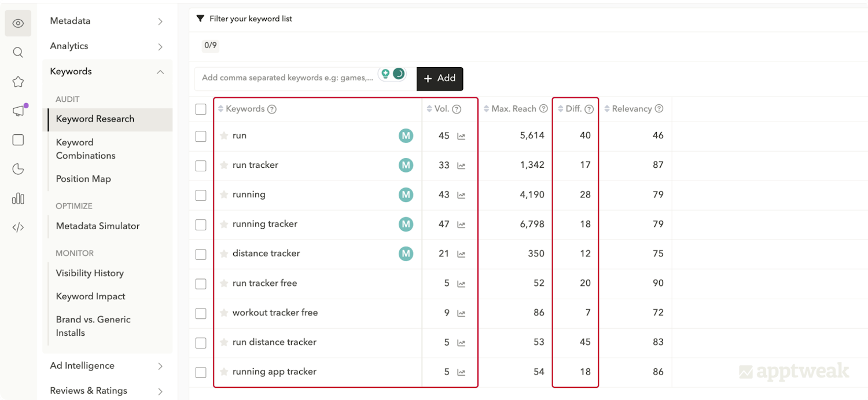Toggle the select-all checkbox in table header
This screenshot has width=868, height=400.
pyautogui.click(x=201, y=109)
